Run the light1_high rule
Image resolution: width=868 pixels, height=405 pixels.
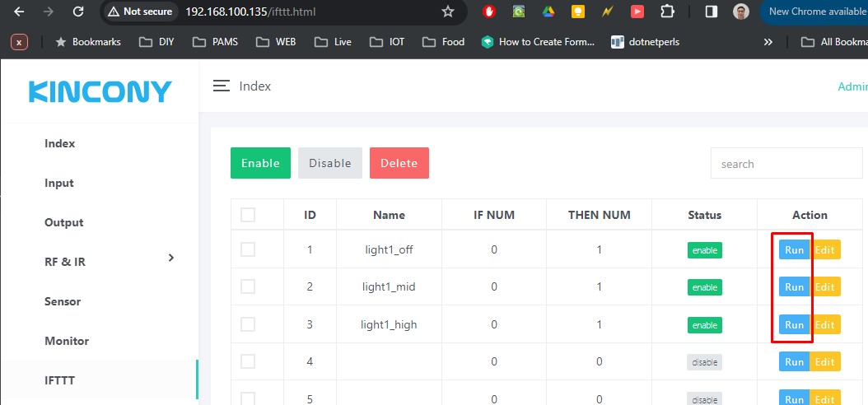(794, 324)
